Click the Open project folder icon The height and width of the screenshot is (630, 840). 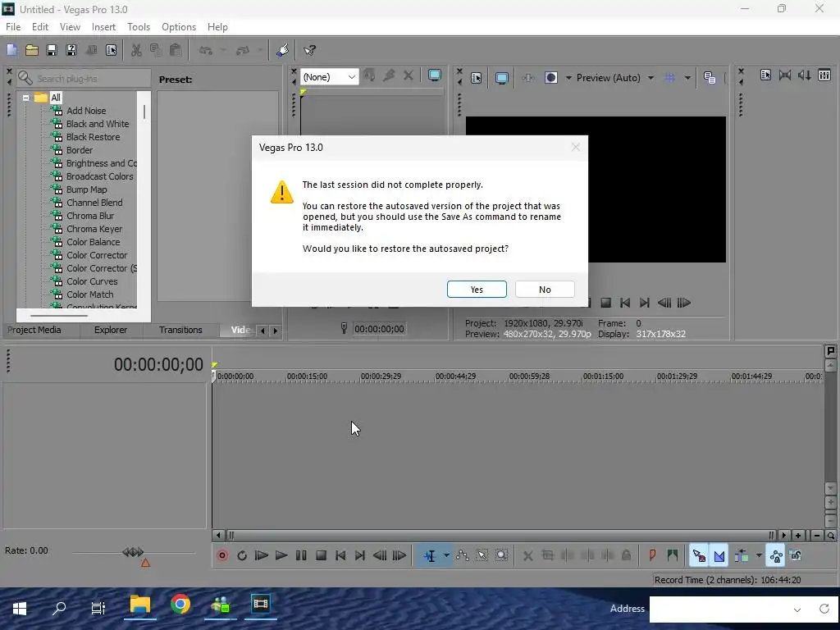pos(32,50)
